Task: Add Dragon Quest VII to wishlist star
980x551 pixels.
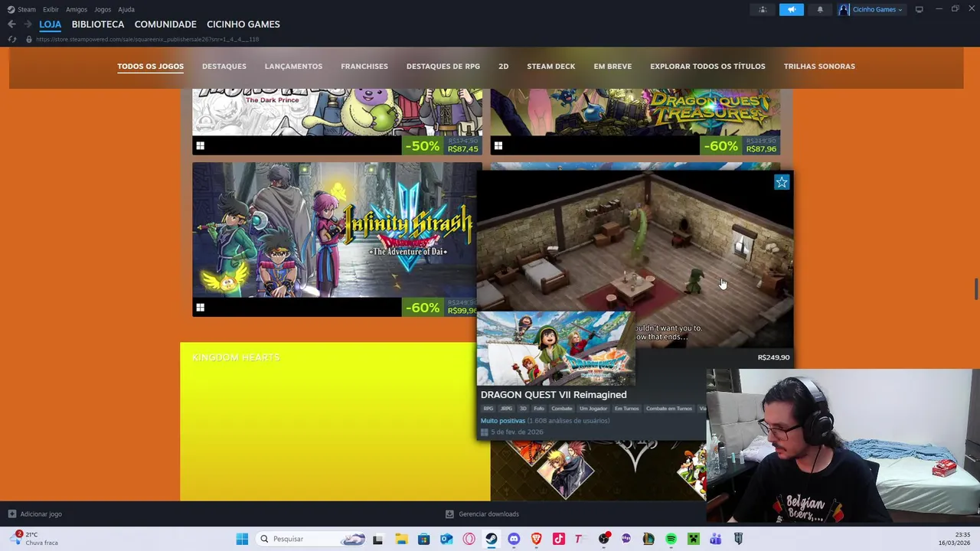Action: click(x=781, y=182)
